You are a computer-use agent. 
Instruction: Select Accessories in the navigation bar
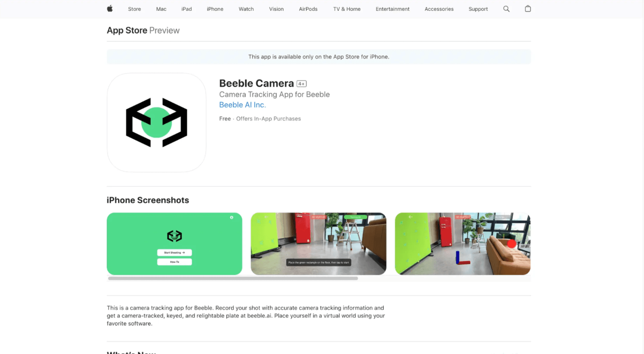click(x=439, y=9)
